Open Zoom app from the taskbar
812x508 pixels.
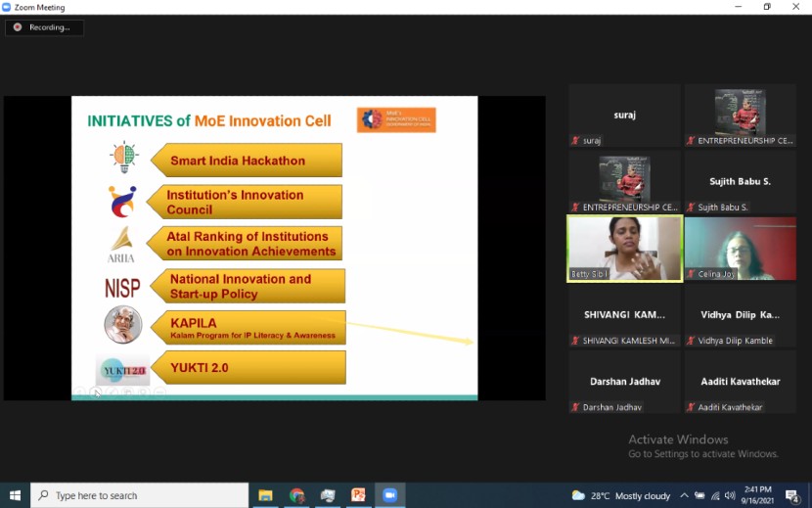click(389, 495)
